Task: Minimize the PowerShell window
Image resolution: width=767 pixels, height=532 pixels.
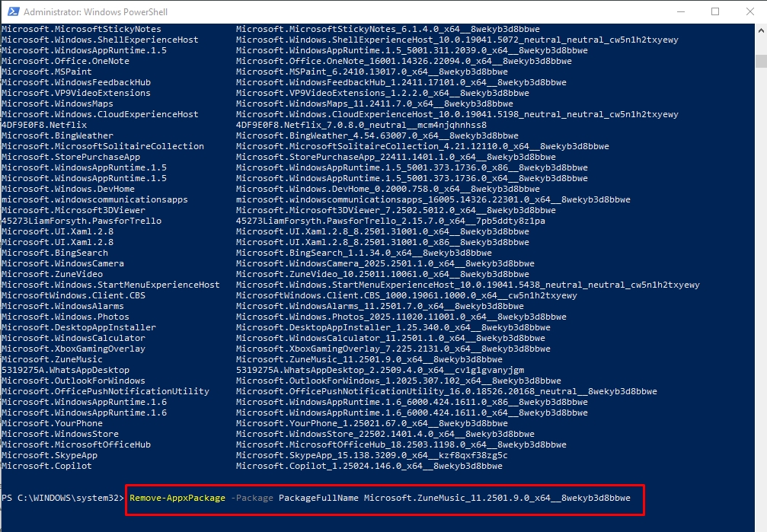Action: (681, 11)
